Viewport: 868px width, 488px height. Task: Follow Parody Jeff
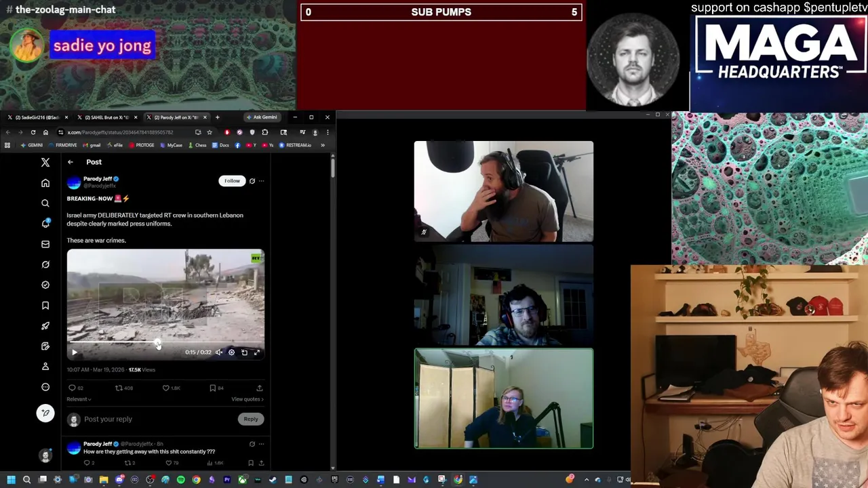232,181
